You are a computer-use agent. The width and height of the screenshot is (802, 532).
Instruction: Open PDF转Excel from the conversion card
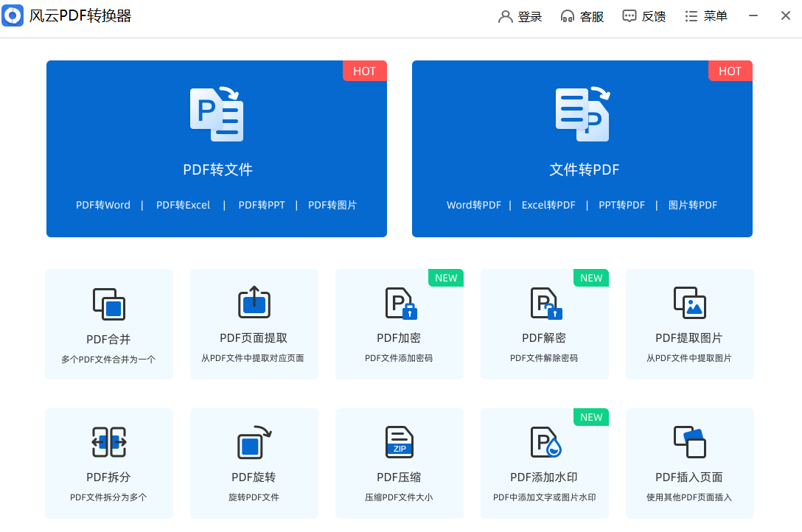click(x=183, y=205)
